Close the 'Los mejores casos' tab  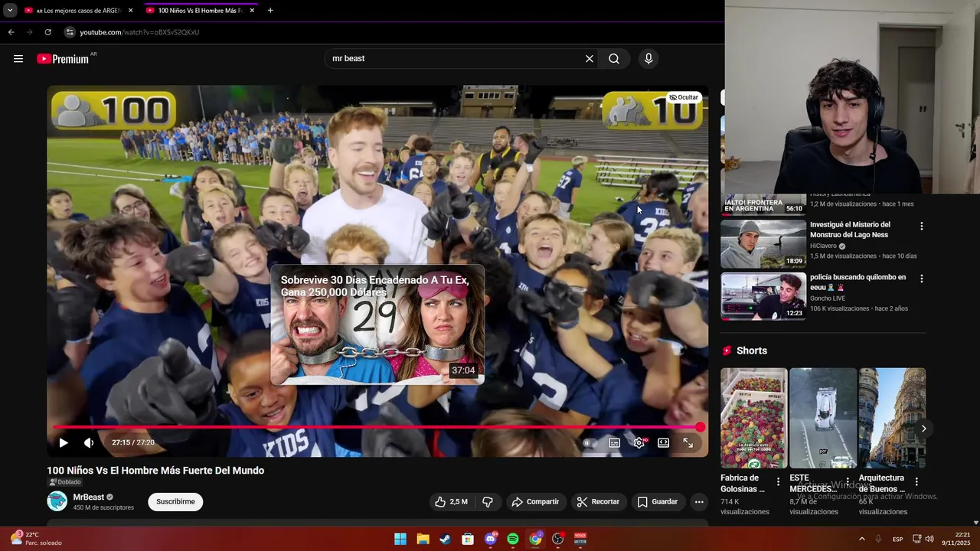click(x=130, y=11)
